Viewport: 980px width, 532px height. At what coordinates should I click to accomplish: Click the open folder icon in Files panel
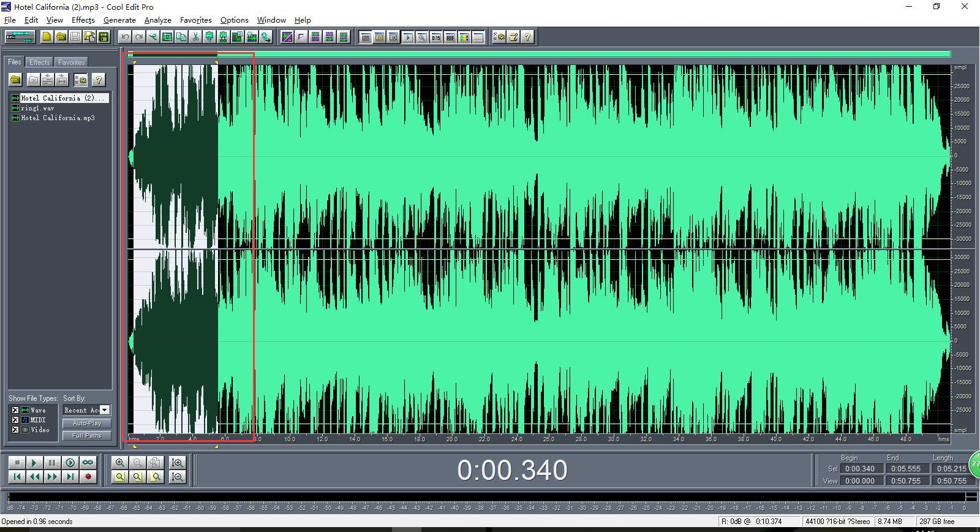coord(15,80)
